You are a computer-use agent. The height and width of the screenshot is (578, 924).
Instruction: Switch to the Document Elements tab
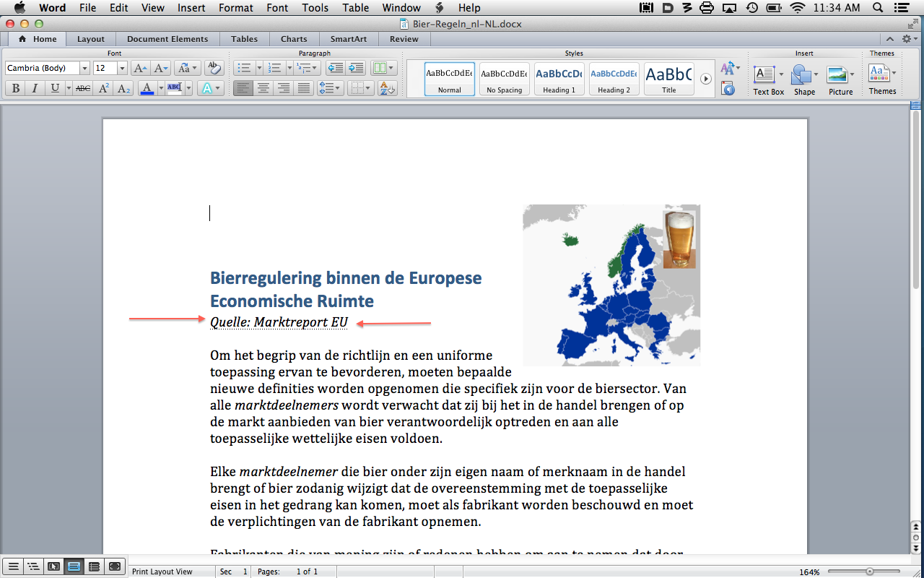167,39
